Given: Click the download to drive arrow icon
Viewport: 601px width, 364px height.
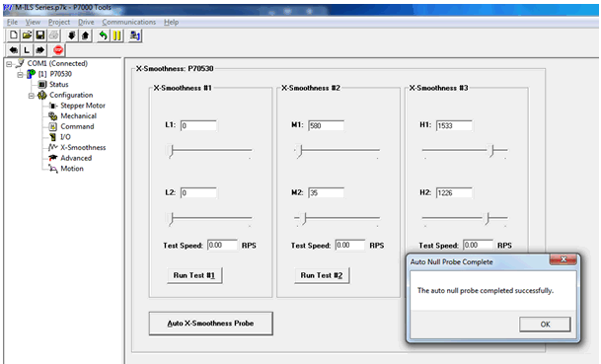Looking at the screenshot, I should (72, 36).
